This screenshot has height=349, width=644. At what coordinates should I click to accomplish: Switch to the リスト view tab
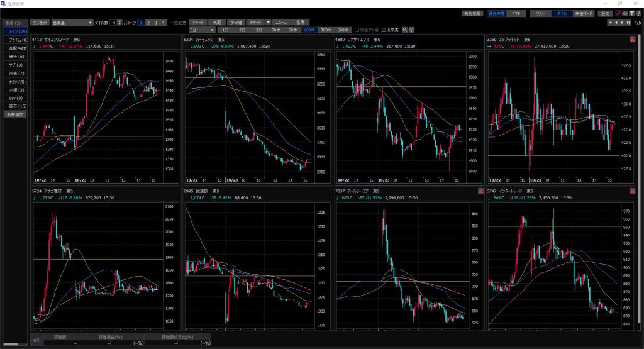tap(540, 13)
